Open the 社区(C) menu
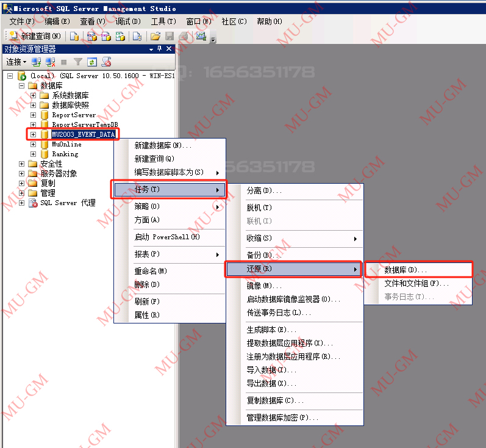The width and height of the screenshot is (486, 448). [234, 21]
